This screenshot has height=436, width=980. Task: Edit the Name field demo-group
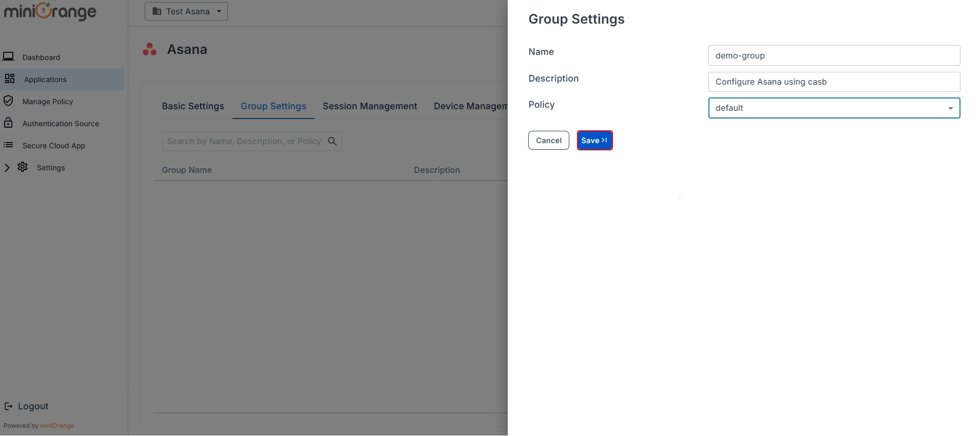834,55
